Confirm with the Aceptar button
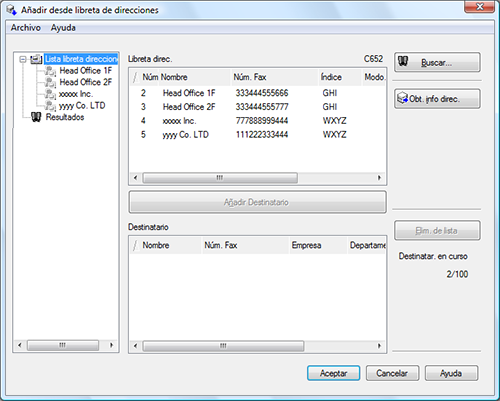The width and height of the screenshot is (500, 401). point(333,373)
